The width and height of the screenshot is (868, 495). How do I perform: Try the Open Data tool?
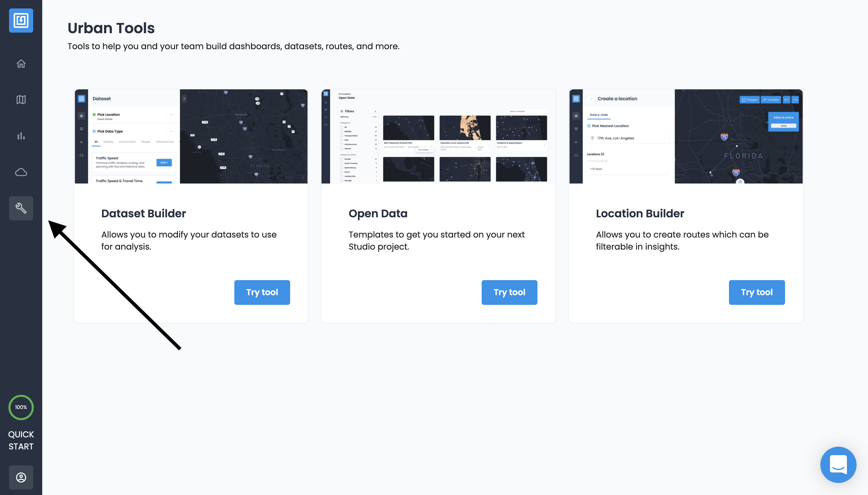point(509,292)
